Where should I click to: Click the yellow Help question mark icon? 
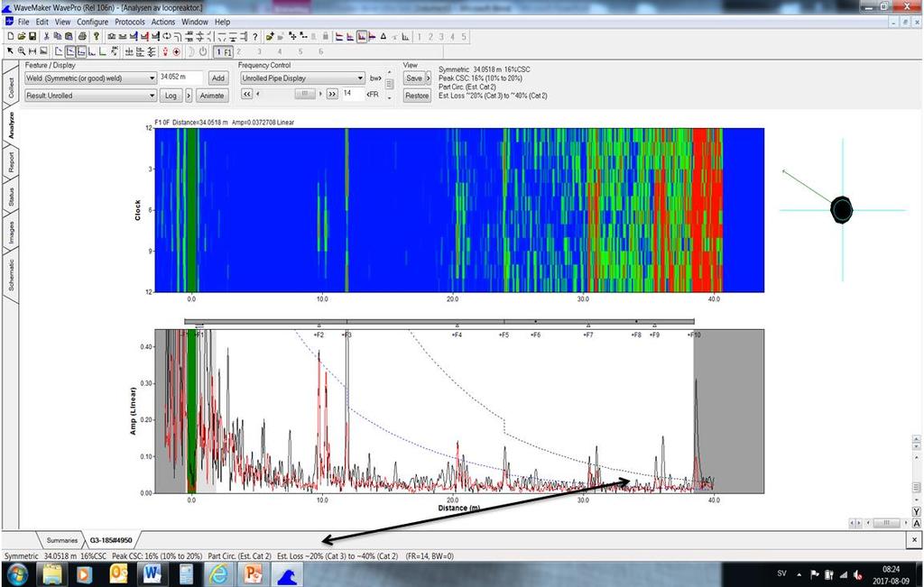[x=97, y=36]
